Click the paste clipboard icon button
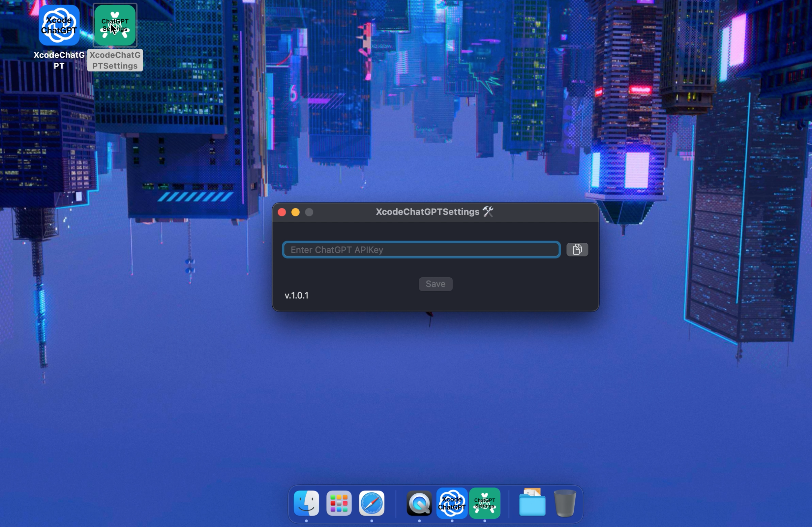This screenshot has height=527, width=812. point(577,249)
